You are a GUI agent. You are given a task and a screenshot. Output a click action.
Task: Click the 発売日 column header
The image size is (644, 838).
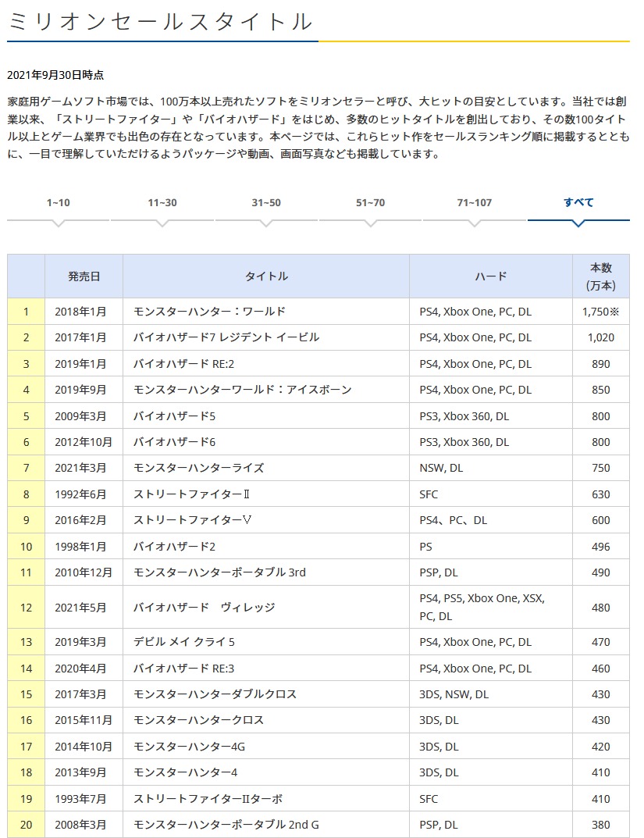tap(84, 276)
